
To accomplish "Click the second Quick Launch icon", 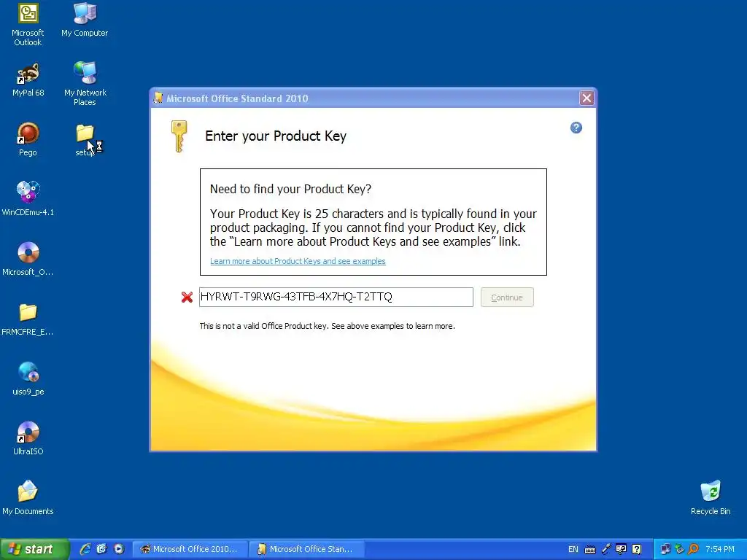I will (x=101, y=549).
